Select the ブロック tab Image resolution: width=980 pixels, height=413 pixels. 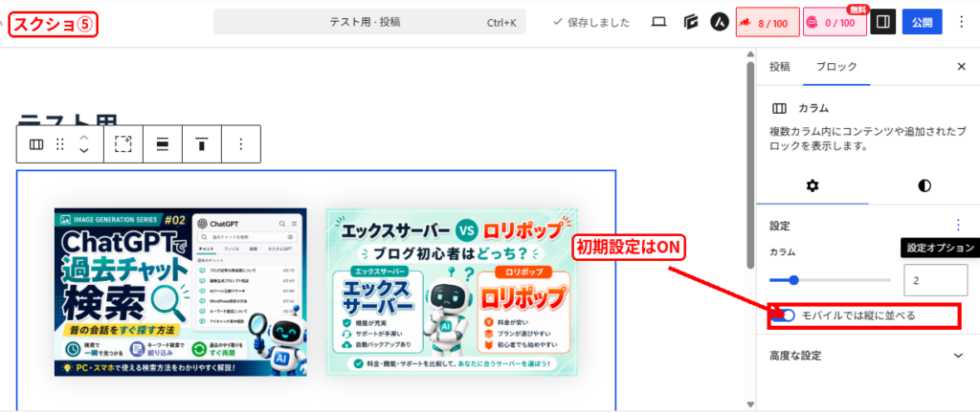pyautogui.click(x=836, y=67)
